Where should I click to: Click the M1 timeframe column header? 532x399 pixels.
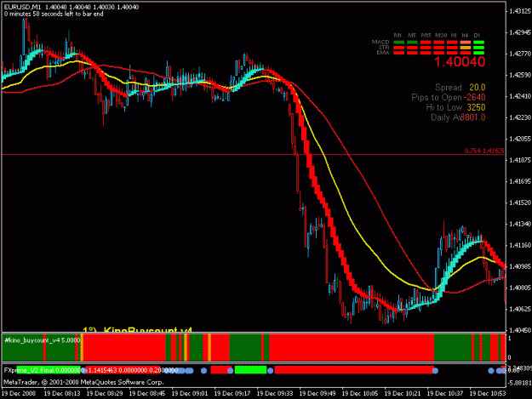coord(398,35)
